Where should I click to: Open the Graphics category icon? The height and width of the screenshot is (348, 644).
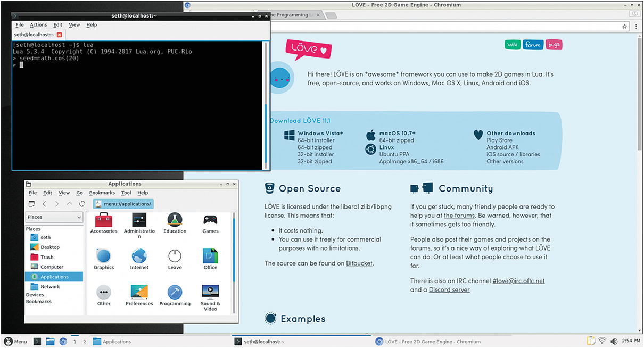(x=103, y=255)
